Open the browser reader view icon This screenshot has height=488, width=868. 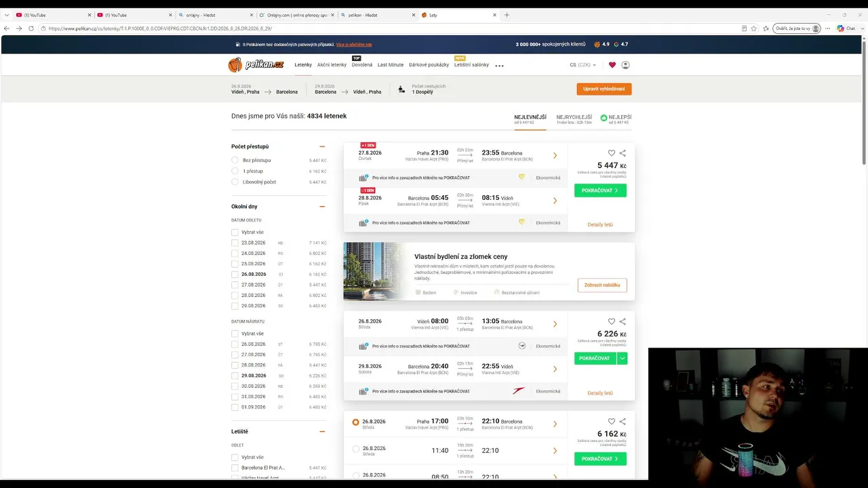pos(744,28)
